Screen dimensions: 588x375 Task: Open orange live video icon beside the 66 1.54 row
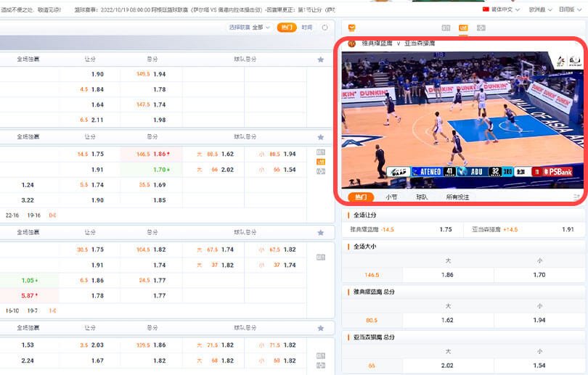(x=321, y=162)
